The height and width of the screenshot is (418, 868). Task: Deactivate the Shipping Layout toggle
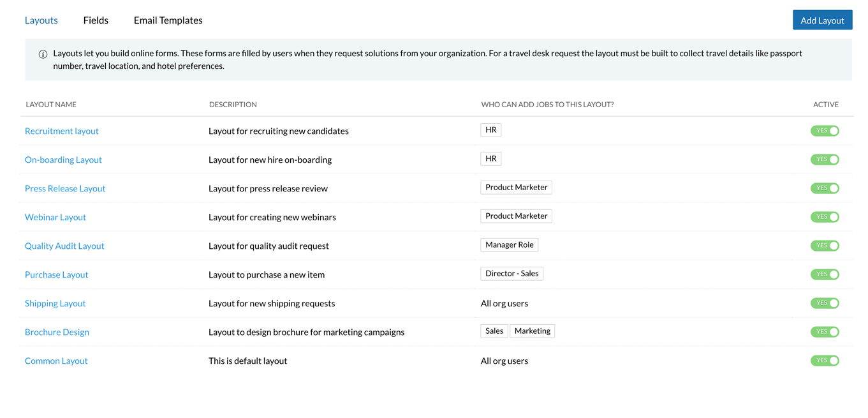825,303
